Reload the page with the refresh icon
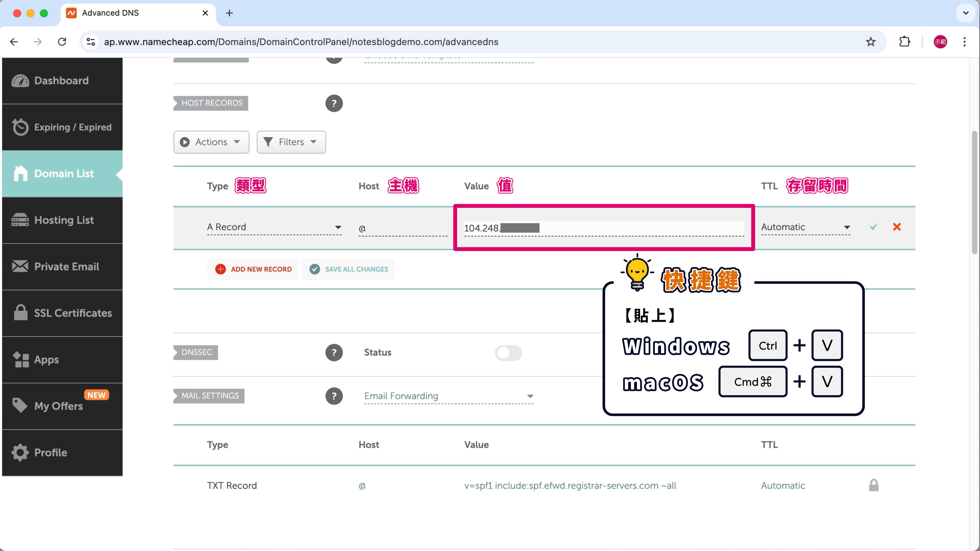 pyautogui.click(x=62, y=42)
